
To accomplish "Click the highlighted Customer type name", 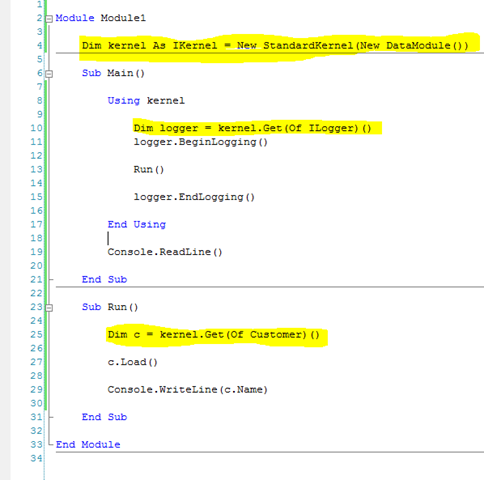I will 278,335.
